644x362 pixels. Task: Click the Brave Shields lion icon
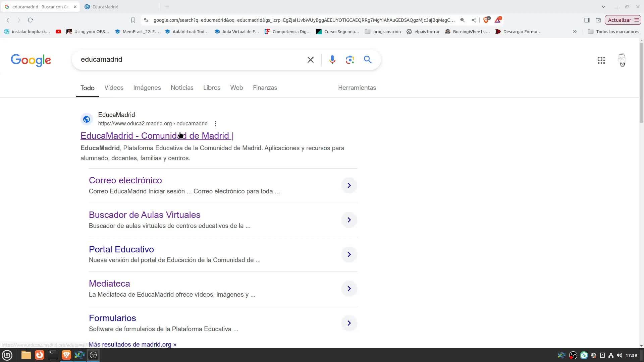point(486,20)
